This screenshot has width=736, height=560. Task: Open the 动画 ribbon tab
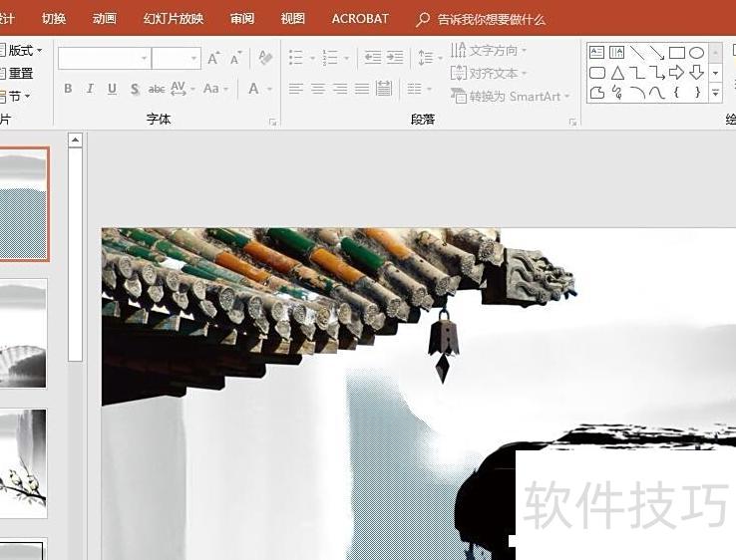(104, 19)
